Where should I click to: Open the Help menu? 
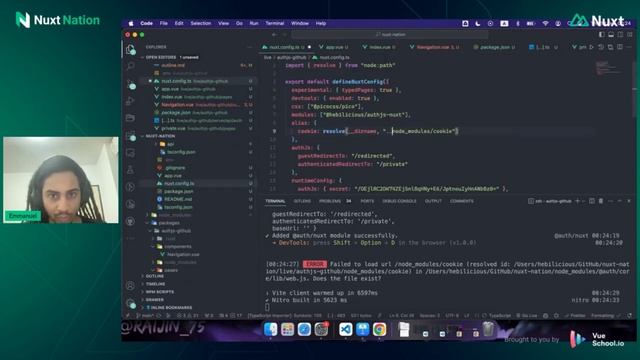[x=321, y=24]
